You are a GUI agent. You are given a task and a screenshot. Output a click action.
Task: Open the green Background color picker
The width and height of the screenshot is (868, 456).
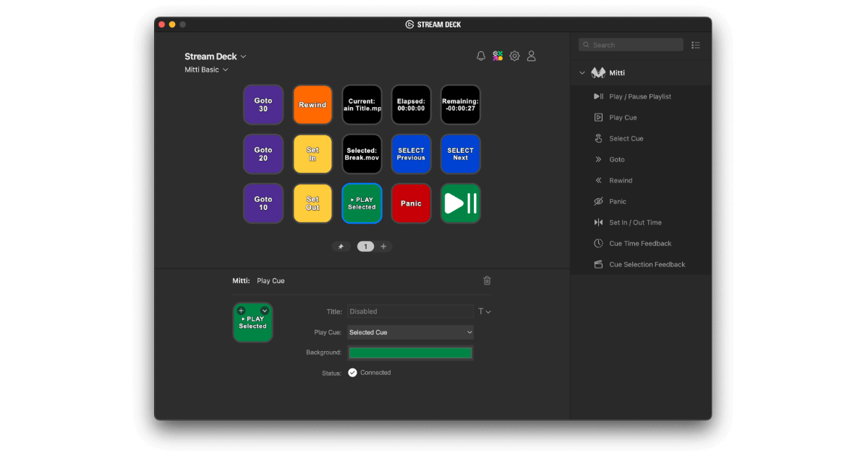click(x=410, y=352)
